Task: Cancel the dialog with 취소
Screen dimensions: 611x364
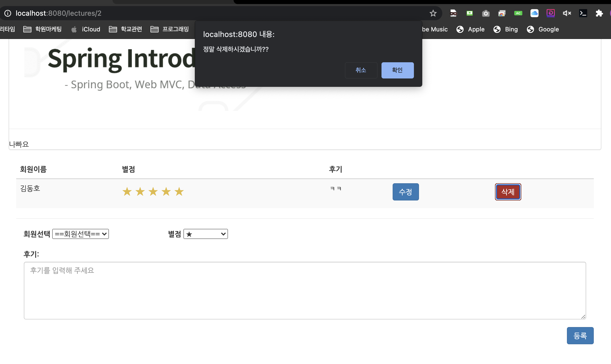Action: (361, 70)
